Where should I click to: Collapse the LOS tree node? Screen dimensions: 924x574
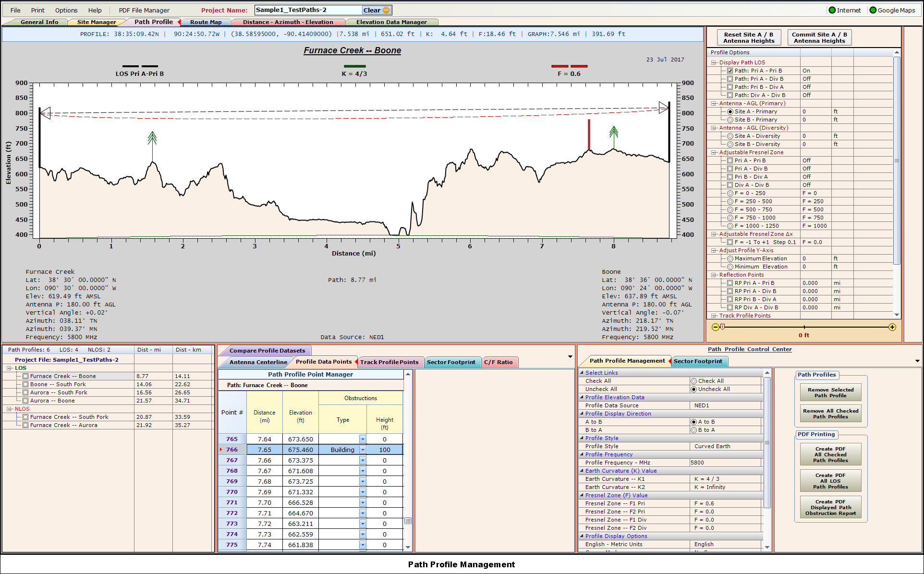(9, 368)
